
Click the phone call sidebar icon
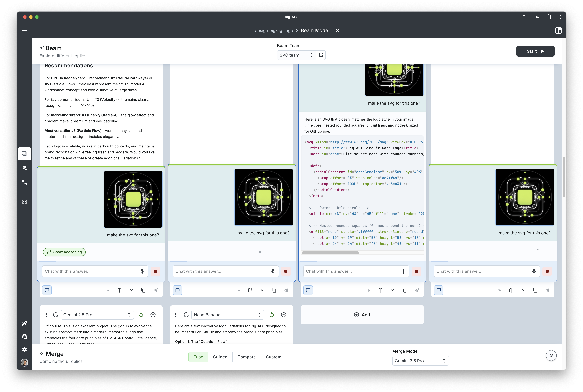(25, 183)
